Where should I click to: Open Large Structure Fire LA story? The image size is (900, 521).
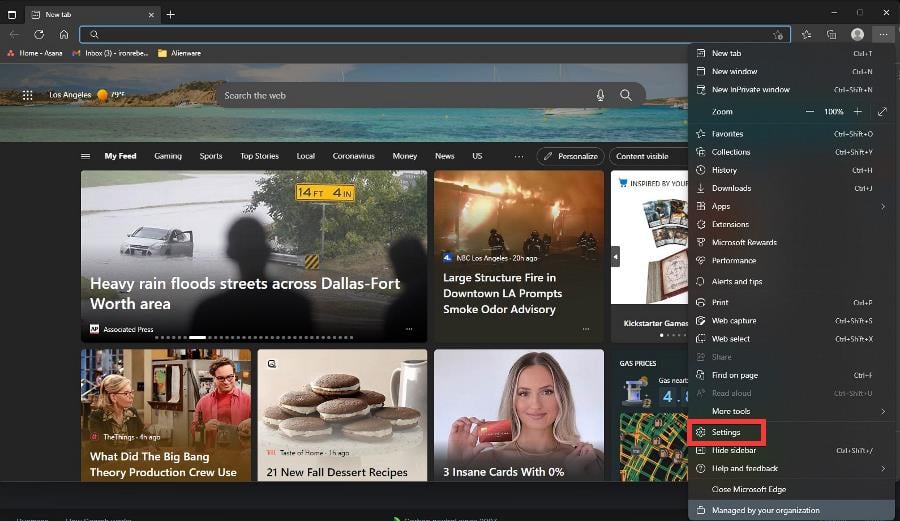tap(519, 256)
